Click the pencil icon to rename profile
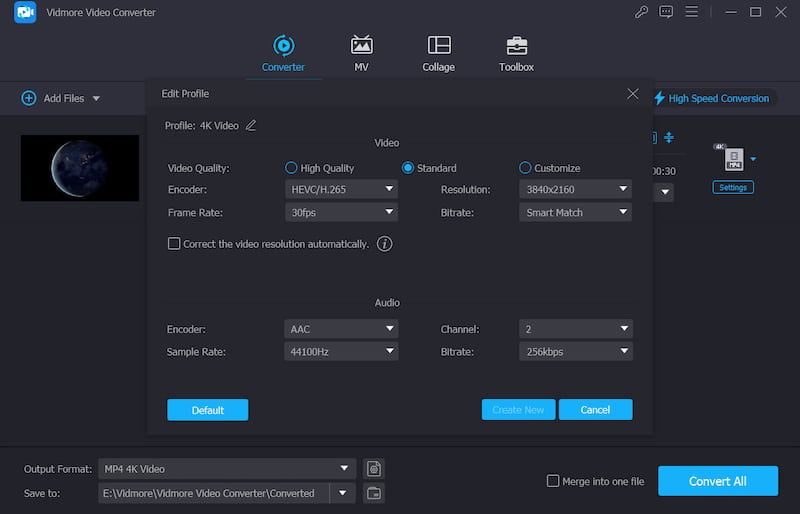 251,125
